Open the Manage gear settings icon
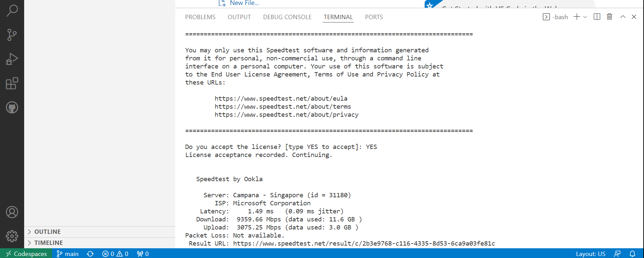644x258 pixels. pyautogui.click(x=12, y=236)
